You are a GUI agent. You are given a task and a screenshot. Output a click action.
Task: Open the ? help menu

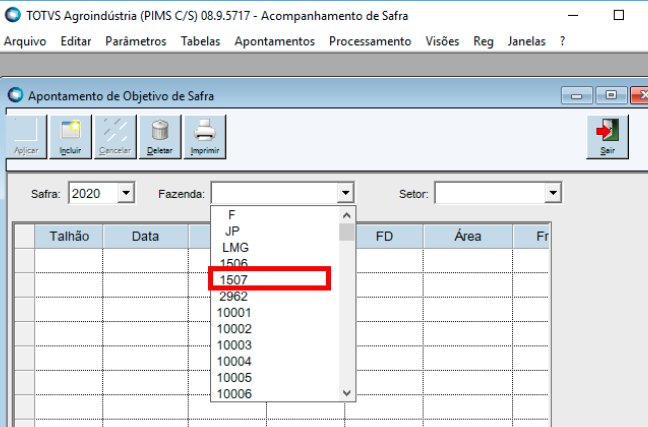pos(562,41)
